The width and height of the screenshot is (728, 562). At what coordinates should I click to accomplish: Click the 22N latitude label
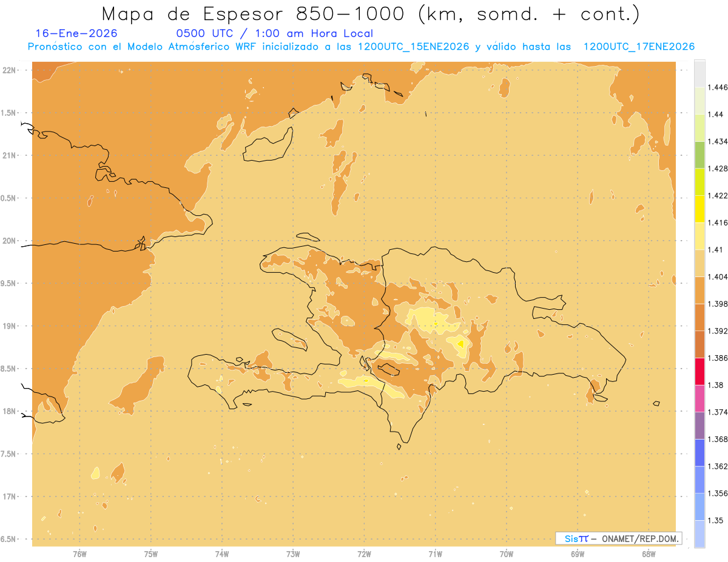pyautogui.click(x=10, y=70)
